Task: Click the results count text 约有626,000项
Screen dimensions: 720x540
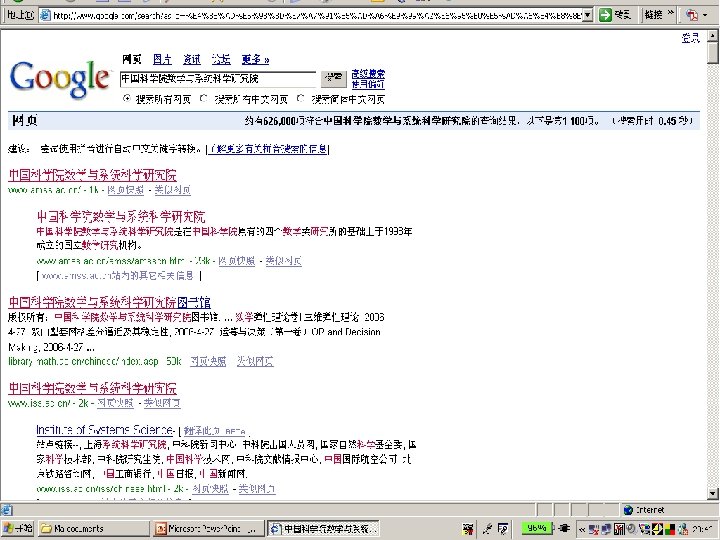Action: tap(277, 121)
